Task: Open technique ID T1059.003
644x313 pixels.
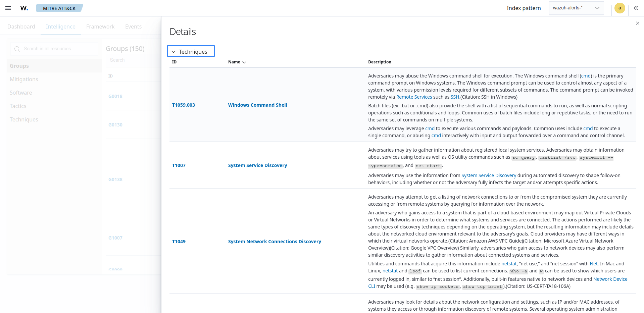Action: click(x=183, y=105)
